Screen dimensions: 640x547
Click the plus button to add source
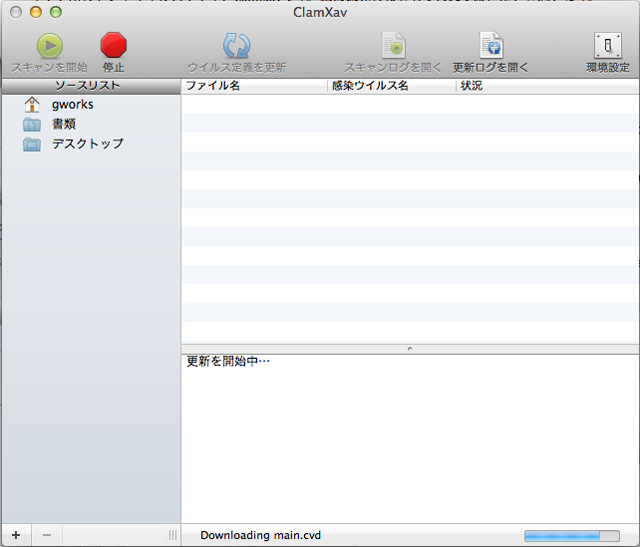coord(16,535)
